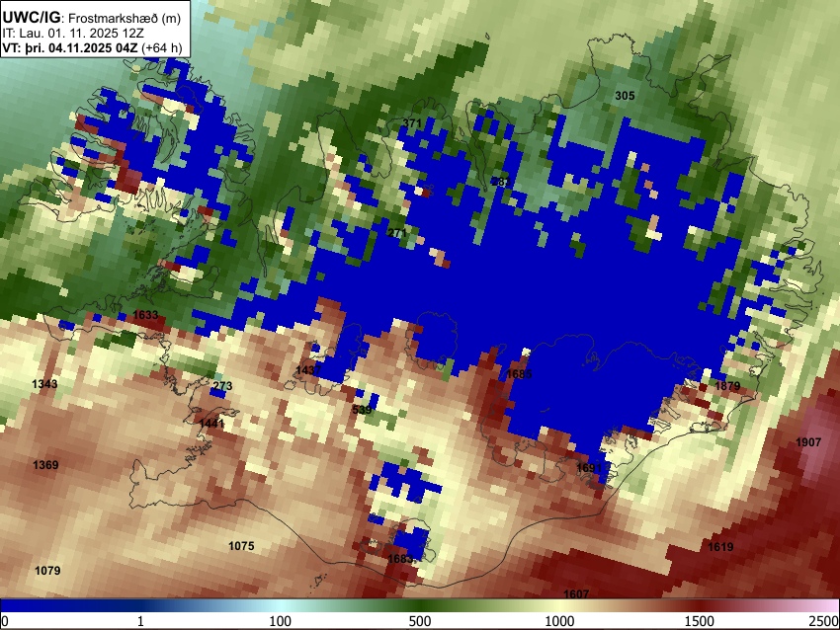
Task: Click the map value 1619
Action: [720, 546]
